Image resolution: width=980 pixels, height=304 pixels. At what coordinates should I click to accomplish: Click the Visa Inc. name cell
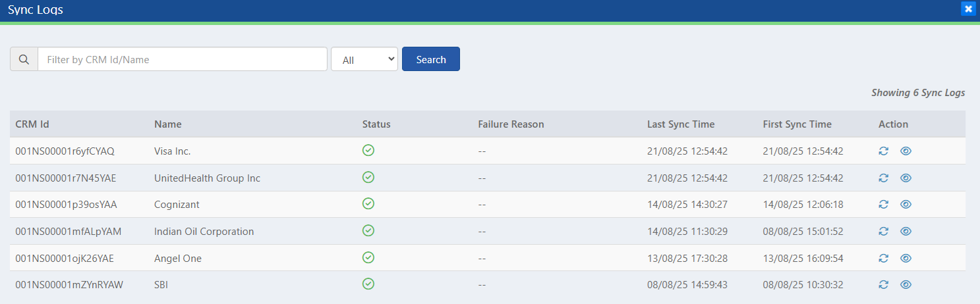pyautogui.click(x=172, y=151)
